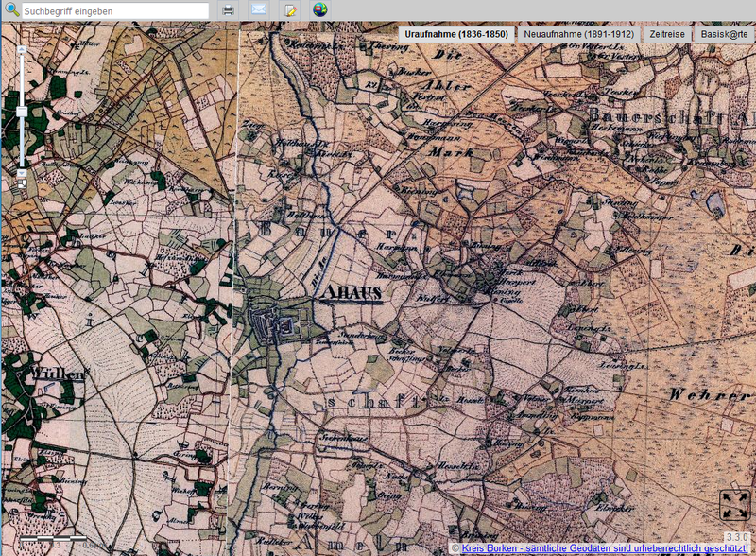Switch to the Neuaufnahme (1891-1912) layer
This screenshot has width=756, height=556.
pos(578,34)
